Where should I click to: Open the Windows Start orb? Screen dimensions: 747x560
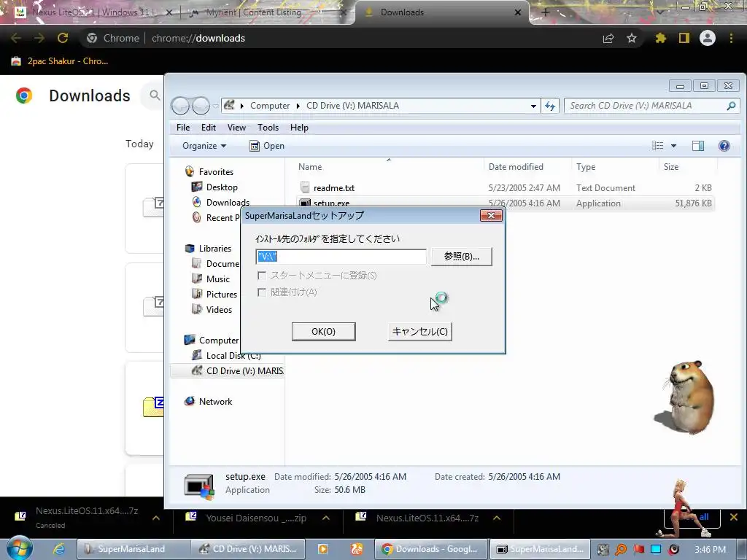pos(20,548)
